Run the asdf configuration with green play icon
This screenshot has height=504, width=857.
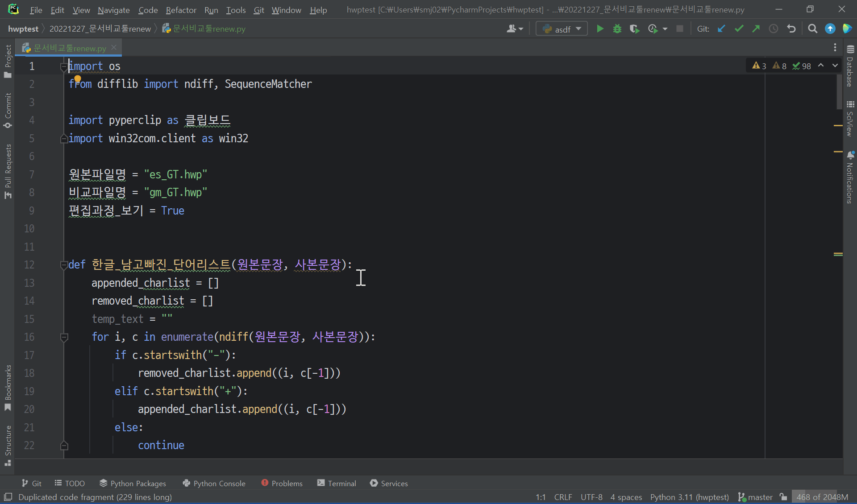(x=600, y=29)
